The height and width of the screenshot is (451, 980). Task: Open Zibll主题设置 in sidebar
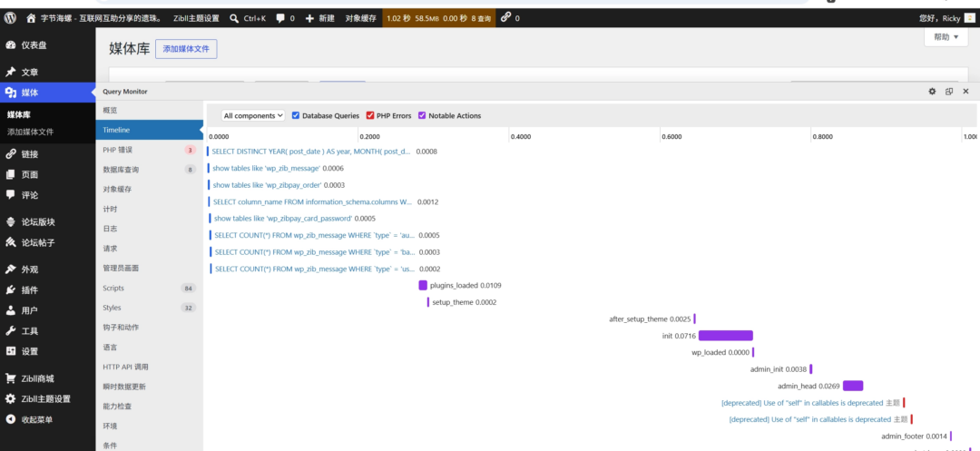[x=47, y=399]
